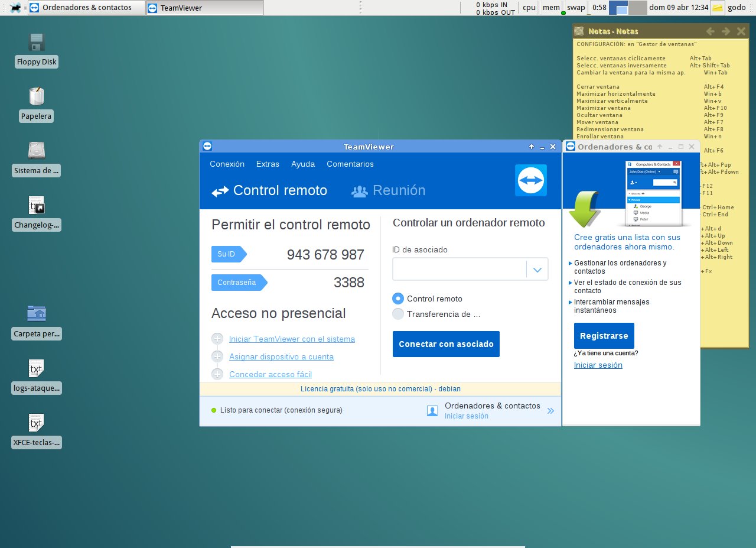Click the Su ID number 943 678 987
Viewport: 756px width, 548px height.
click(x=325, y=255)
